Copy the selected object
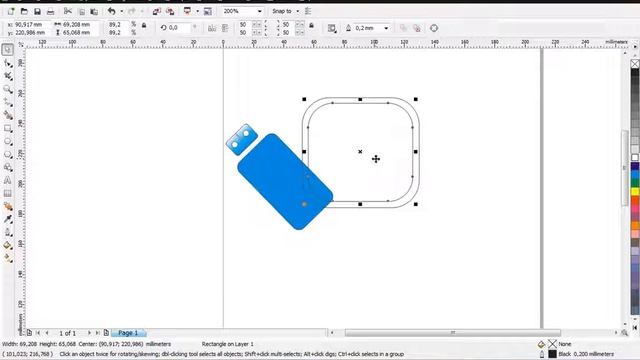This screenshot has height=360, width=640. point(81,11)
